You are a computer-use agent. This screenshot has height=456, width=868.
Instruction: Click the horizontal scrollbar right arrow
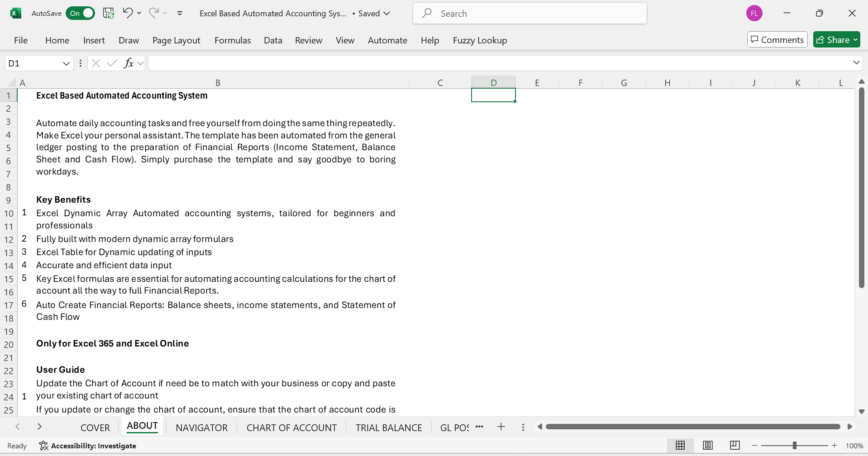(x=849, y=427)
